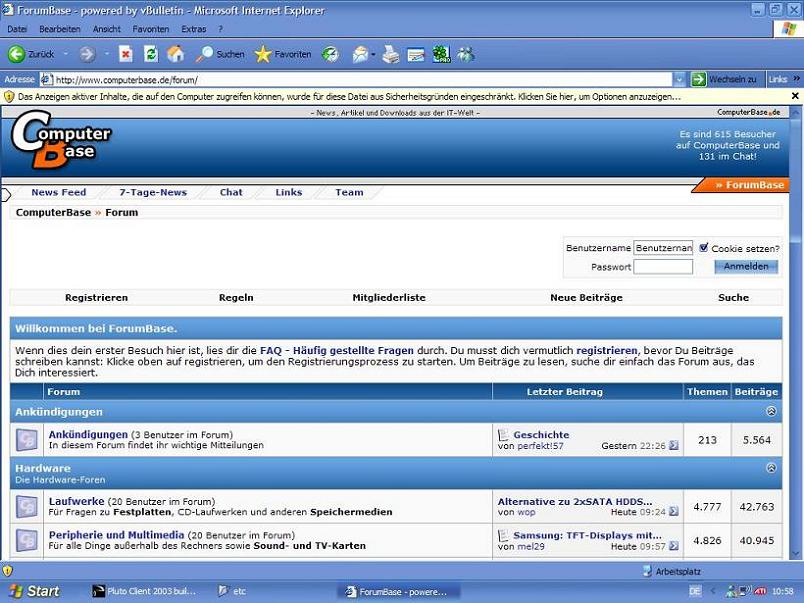The image size is (804, 603).
Task: Open the Mitgliederliste link
Action: click(389, 297)
